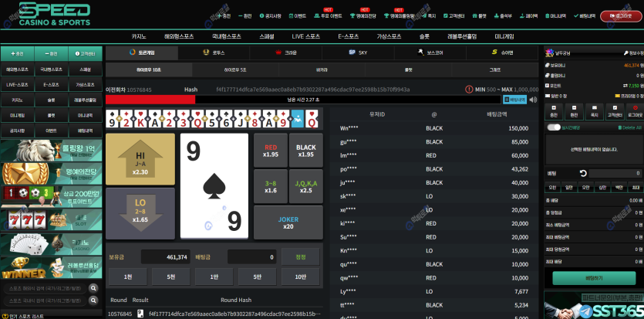The width and height of the screenshot is (644, 319).
Task: Select the SKY game provider tab
Action: click(358, 53)
